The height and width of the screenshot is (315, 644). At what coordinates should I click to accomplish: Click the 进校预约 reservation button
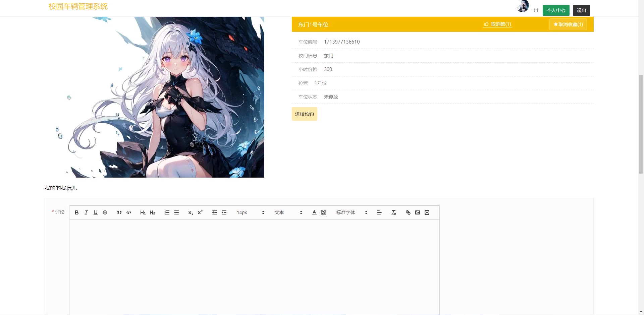[x=305, y=114]
